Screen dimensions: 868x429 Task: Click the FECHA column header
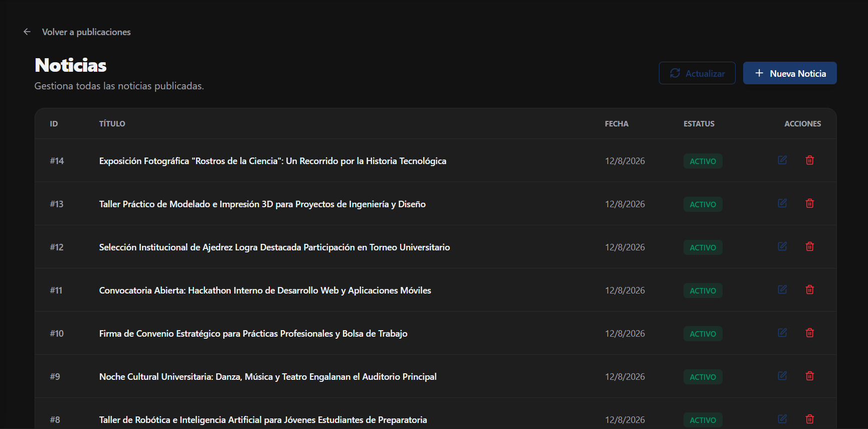pos(617,123)
